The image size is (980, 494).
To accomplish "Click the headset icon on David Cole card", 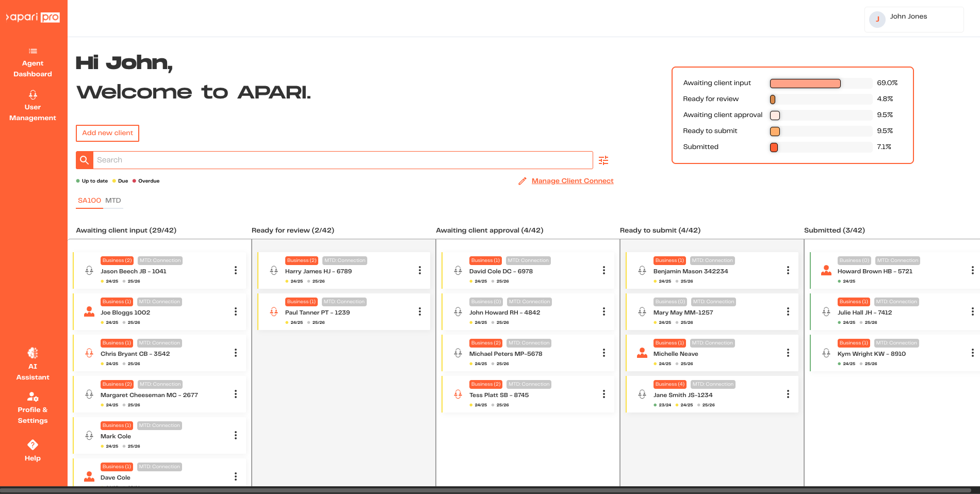I will pos(458,270).
